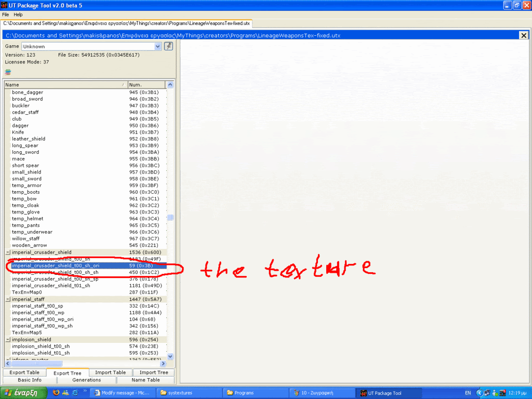The width and height of the screenshot is (532, 399).
Task: Click the pin icon beside Game dropdown
Action: [x=168, y=46]
